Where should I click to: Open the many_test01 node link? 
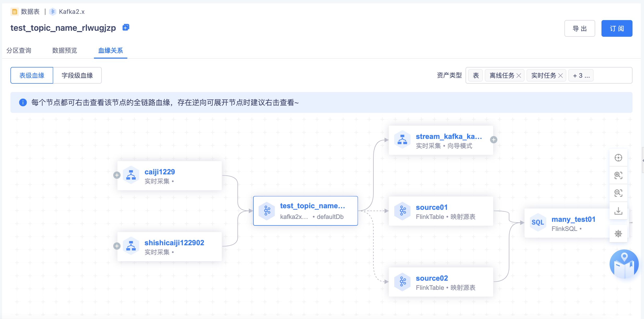(x=574, y=219)
